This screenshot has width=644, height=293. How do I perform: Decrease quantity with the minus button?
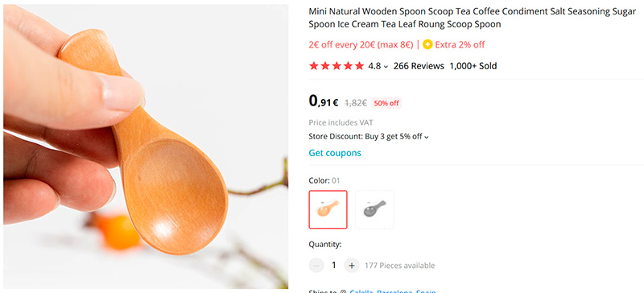[x=316, y=266]
